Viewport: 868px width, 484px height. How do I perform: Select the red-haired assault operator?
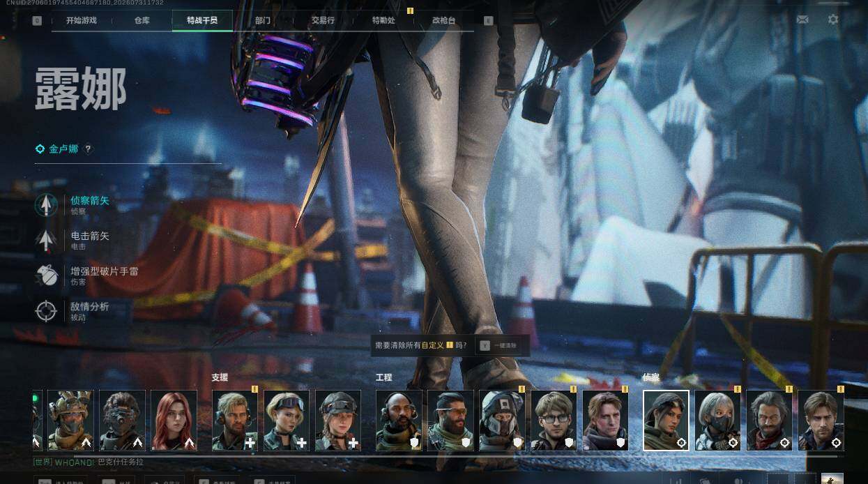tap(174, 421)
